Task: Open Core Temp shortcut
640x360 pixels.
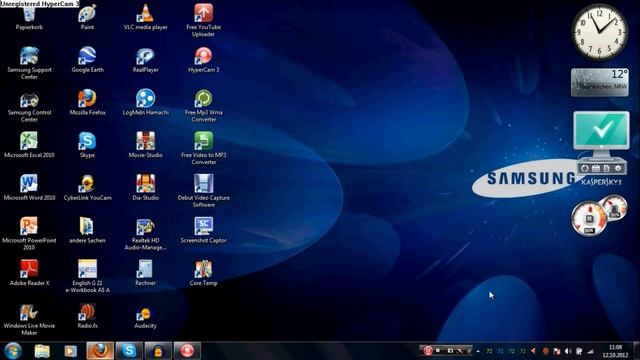Action: tap(203, 273)
